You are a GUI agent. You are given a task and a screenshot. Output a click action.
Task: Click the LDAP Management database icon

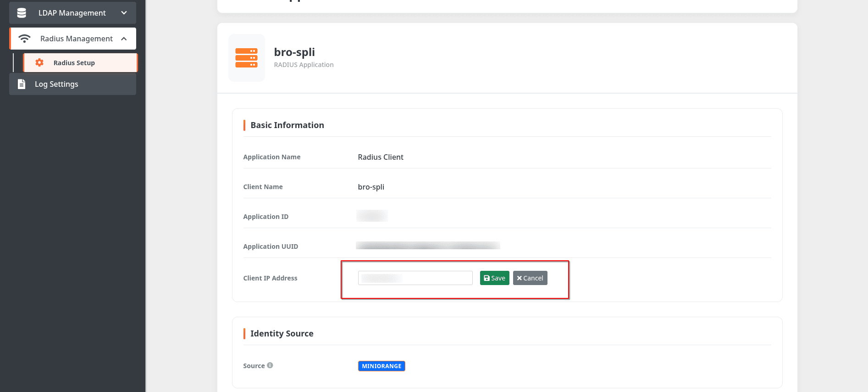click(22, 13)
